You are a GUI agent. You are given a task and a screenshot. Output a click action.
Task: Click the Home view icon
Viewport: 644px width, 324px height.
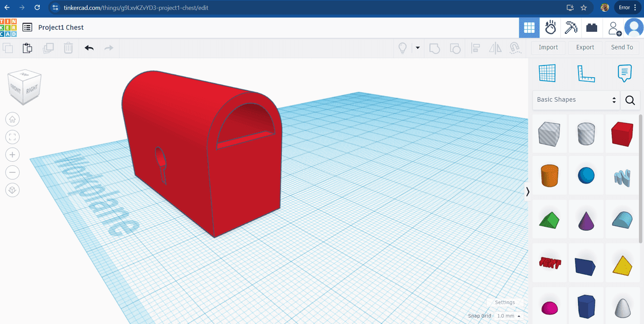click(13, 119)
